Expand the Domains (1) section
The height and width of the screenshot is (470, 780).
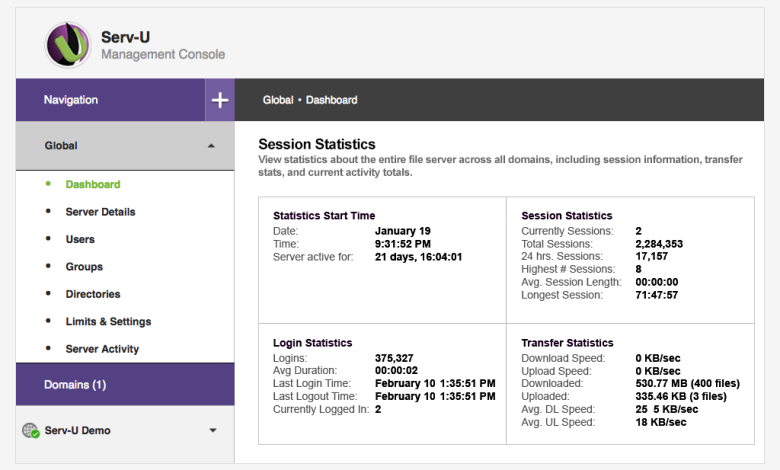pos(75,384)
